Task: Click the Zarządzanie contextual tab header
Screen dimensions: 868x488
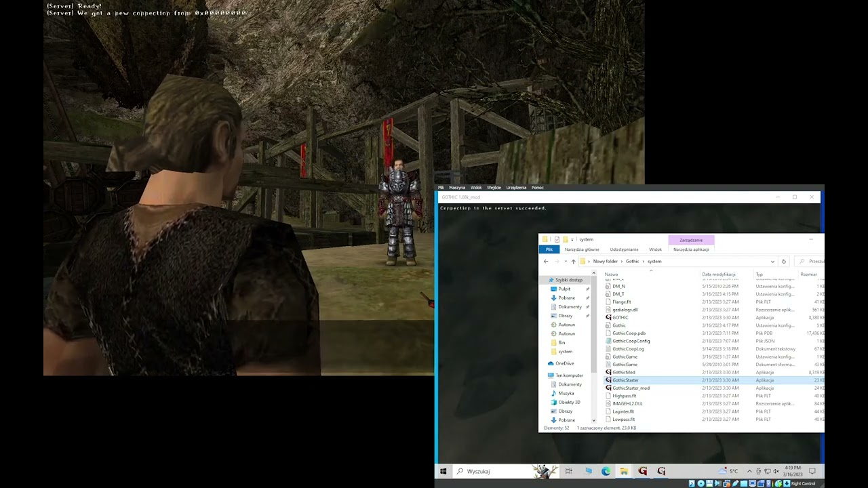Action: [x=691, y=240]
